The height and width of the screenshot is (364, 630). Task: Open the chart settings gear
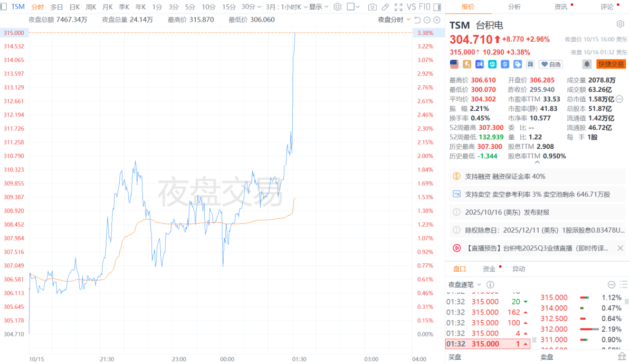tap(337, 7)
